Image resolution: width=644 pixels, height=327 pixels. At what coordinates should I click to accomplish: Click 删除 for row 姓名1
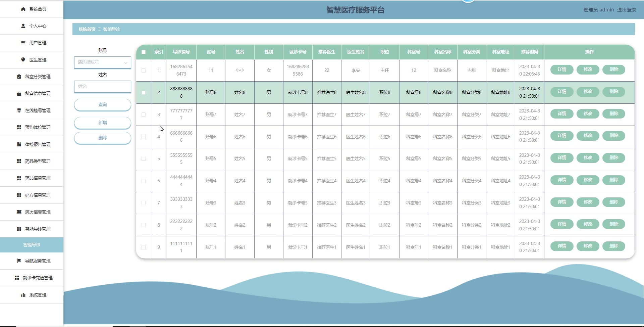point(614,246)
